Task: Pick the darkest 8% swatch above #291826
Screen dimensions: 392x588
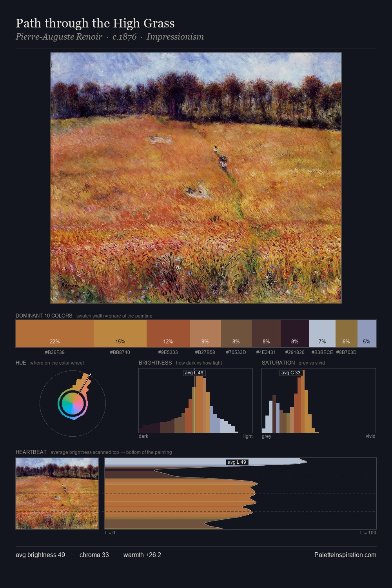Action: [295, 334]
